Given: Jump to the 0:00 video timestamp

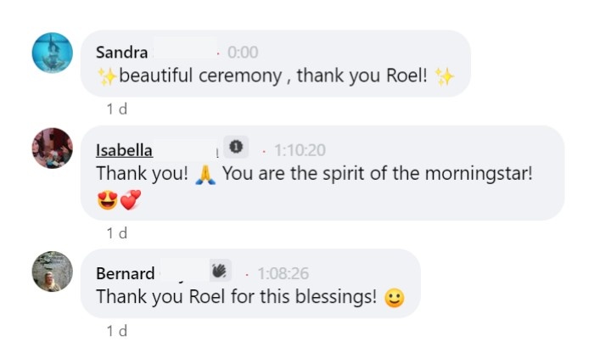Looking at the screenshot, I should click(x=243, y=53).
